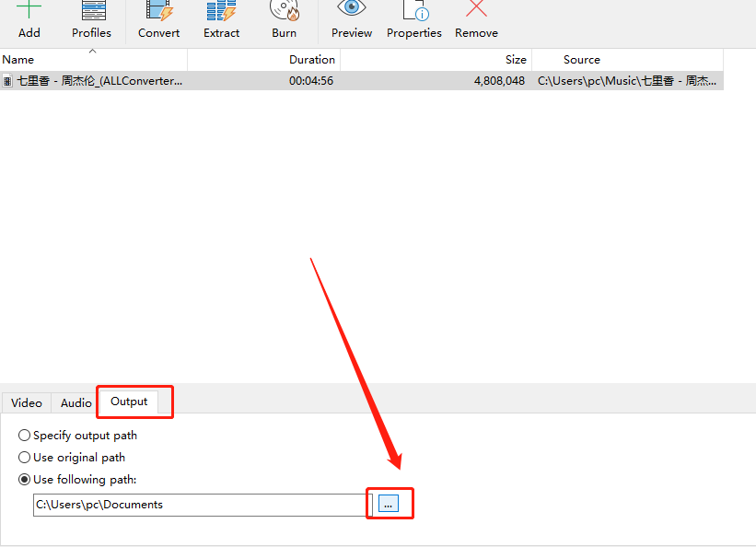Select Specify output path radio button

pyautogui.click(x=24, y=436)
